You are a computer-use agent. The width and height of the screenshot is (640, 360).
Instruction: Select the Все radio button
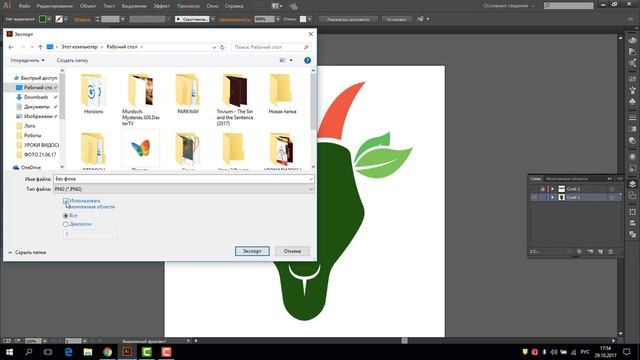[66, 216]
